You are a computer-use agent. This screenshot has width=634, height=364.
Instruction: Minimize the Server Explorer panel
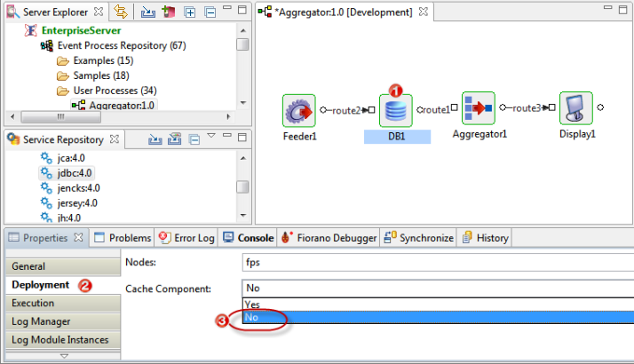tap(227, 8)
